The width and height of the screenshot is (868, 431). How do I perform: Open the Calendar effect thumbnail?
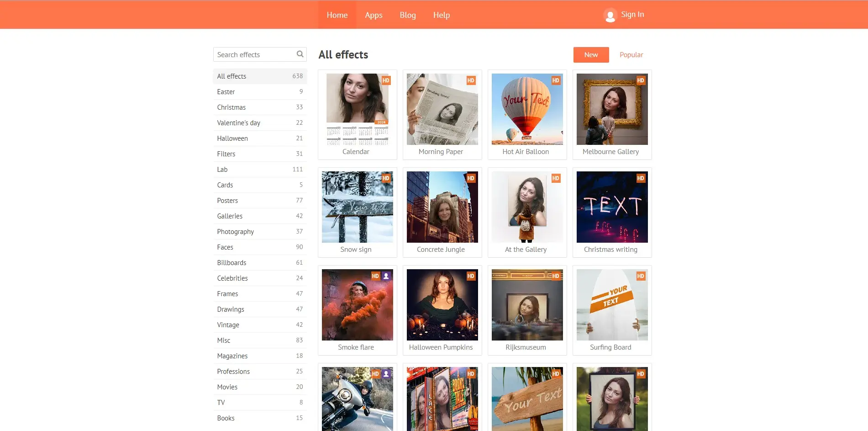point(358,109)
